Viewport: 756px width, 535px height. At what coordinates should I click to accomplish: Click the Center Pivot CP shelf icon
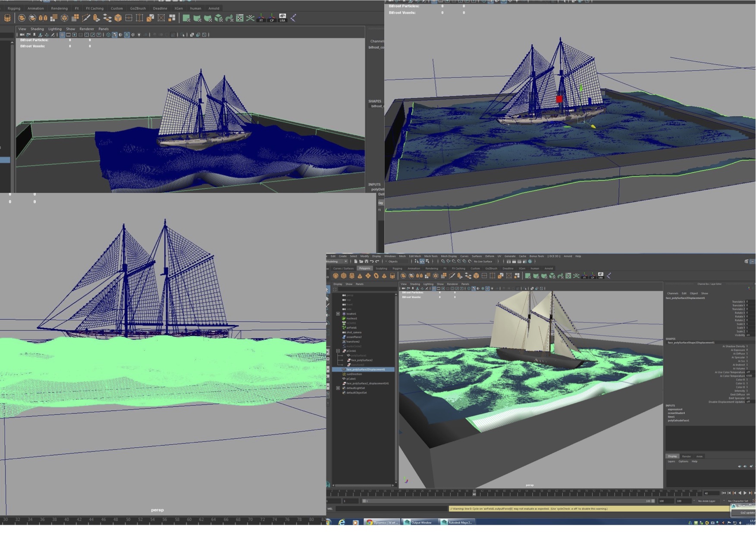(593, 276)
